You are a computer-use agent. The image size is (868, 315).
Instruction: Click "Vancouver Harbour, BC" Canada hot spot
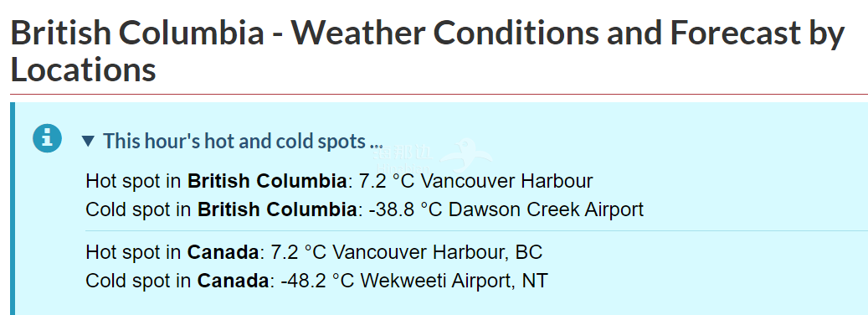[437, 252]
